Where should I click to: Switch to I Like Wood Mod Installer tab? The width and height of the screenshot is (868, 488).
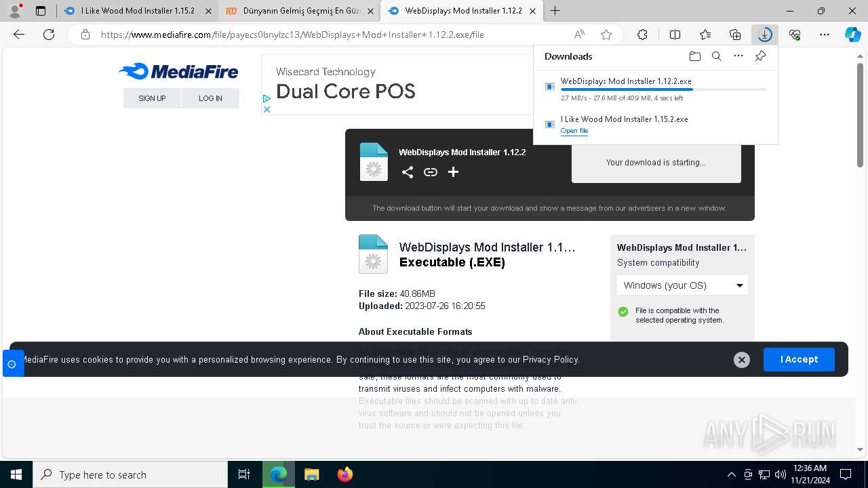[x=137, y=11]
